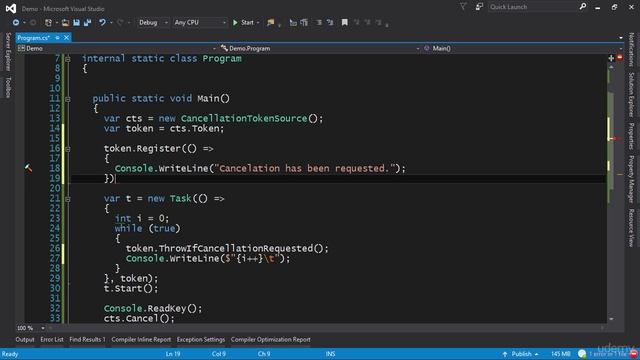Viewport: 640px width, 360px height.
Task: Click the New Project toolbar icon
Action: [x=49, y=22]
